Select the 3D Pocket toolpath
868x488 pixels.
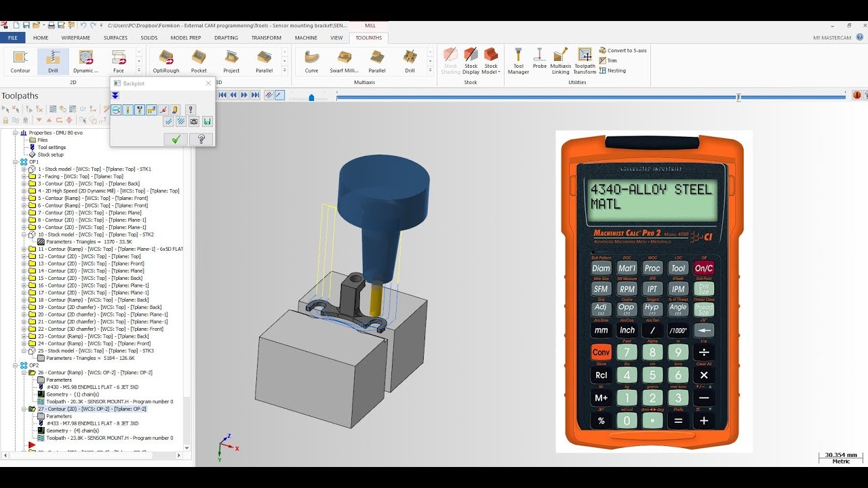[x=199, y=60]
